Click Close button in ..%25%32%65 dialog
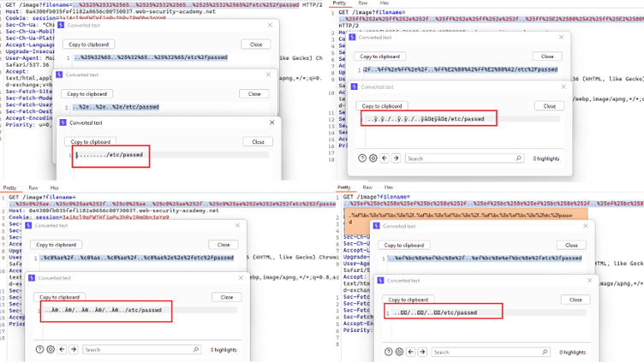Image resolution: width=644 pixels, height=362 pixels. click(x=256, y=44)
